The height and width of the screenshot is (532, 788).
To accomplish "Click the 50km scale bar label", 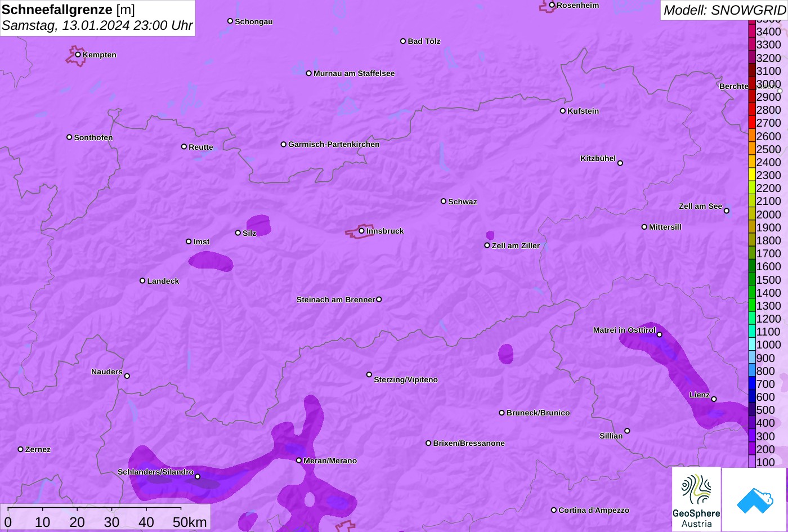I will 190,522.
